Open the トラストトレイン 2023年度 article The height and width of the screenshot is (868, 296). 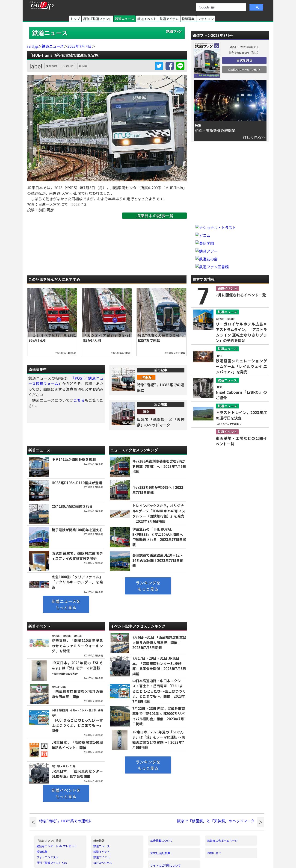(x=241, y=416)
